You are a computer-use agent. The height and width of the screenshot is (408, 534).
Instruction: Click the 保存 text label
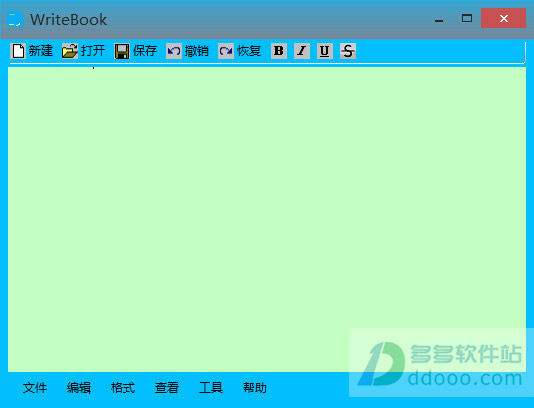[145, 51]
